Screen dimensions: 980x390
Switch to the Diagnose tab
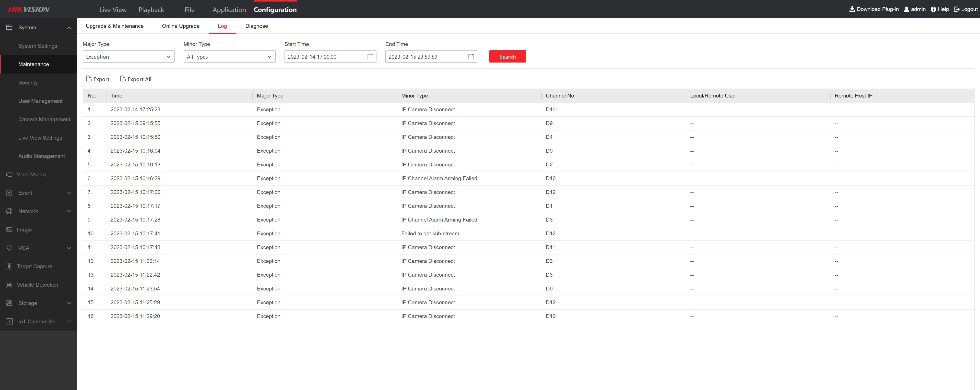(x=256, y=26)
